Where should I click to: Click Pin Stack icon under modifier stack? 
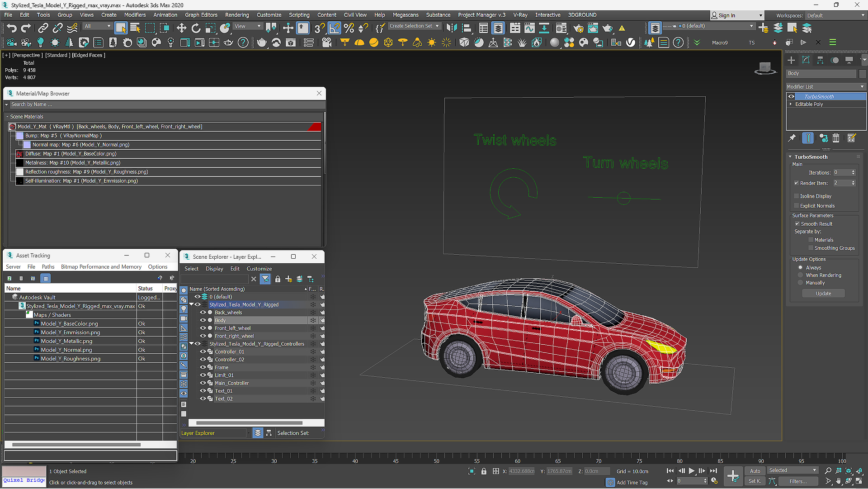pos(792,138)
